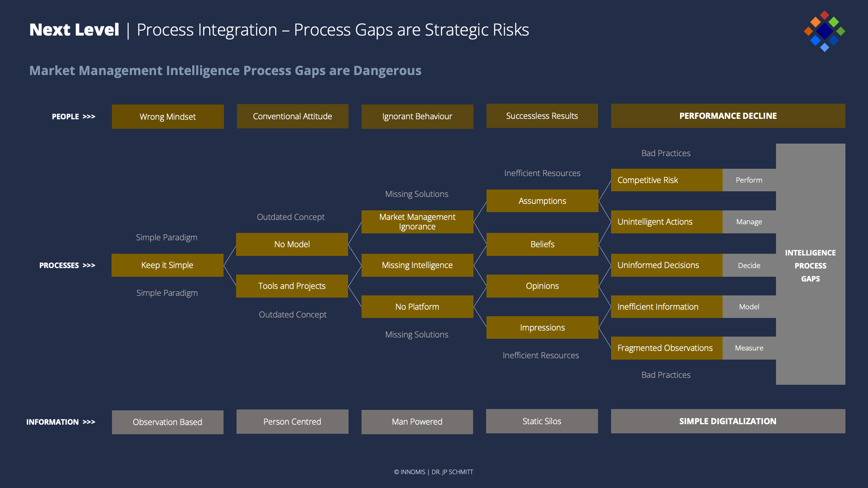Click the Next Level title text
This screenshot has height=488, width=868.
[74, 30]
